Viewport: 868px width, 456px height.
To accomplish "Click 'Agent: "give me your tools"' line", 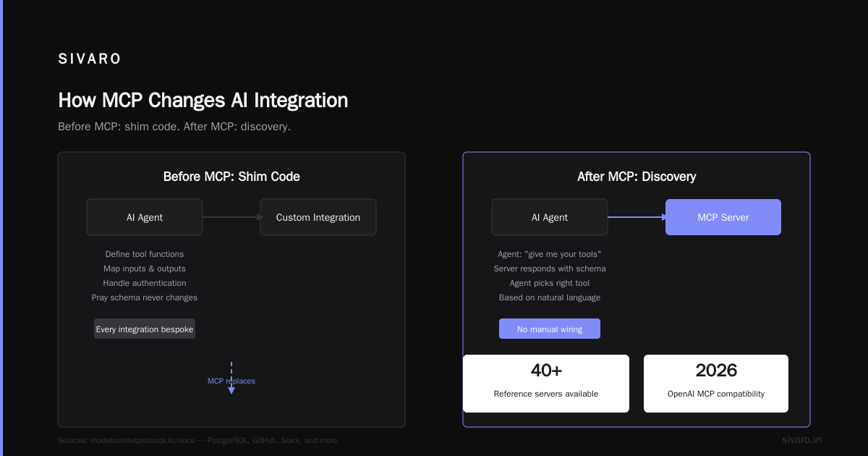I will click(550, 254).
